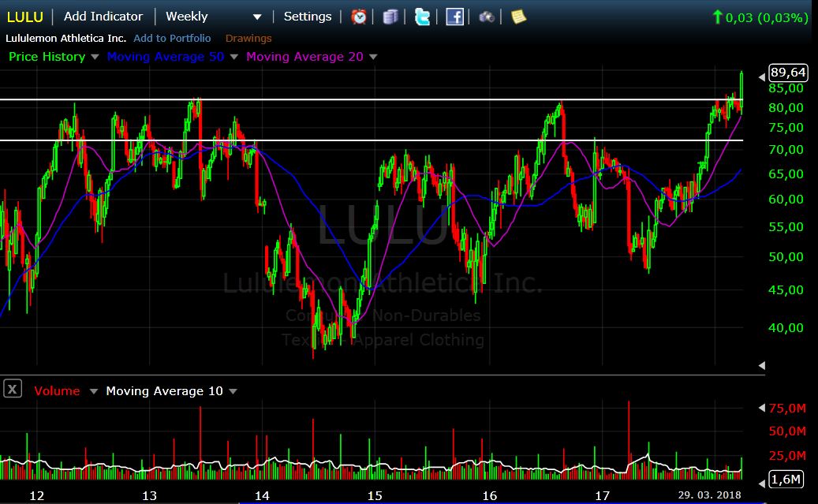Click the binoculars watch icon
Screen dimensions: 818x504
pyautogui.click(x=486, y=17)
